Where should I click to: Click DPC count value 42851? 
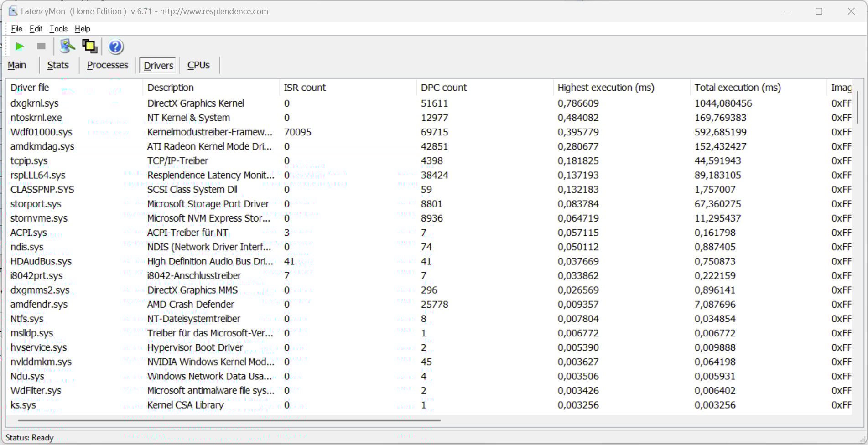tap(434, 146)
